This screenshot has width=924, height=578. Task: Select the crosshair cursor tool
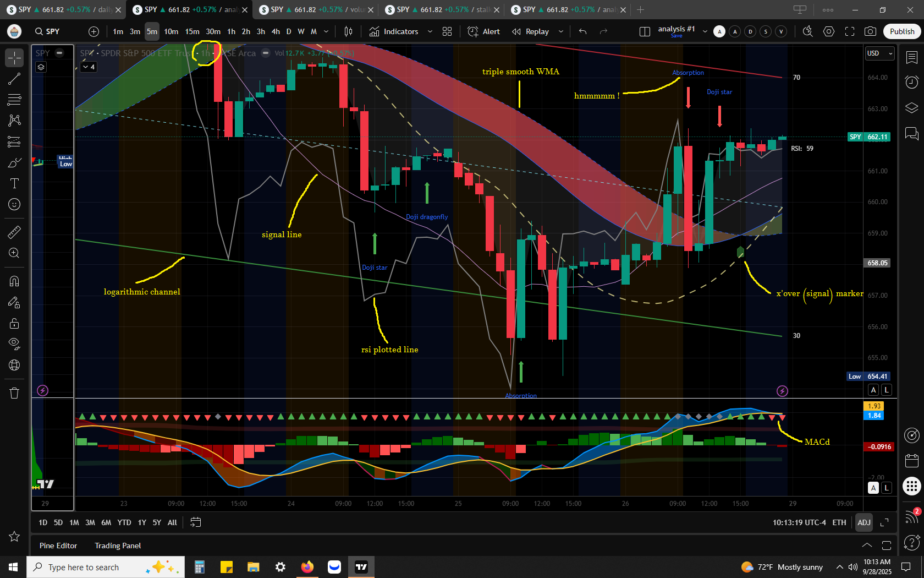[14, 57]
